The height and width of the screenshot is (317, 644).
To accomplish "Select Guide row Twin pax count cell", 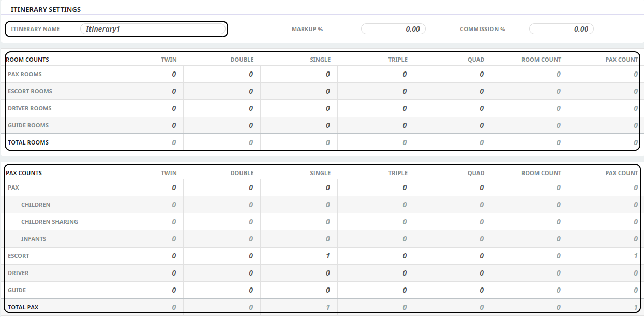I will click(145, 290).
